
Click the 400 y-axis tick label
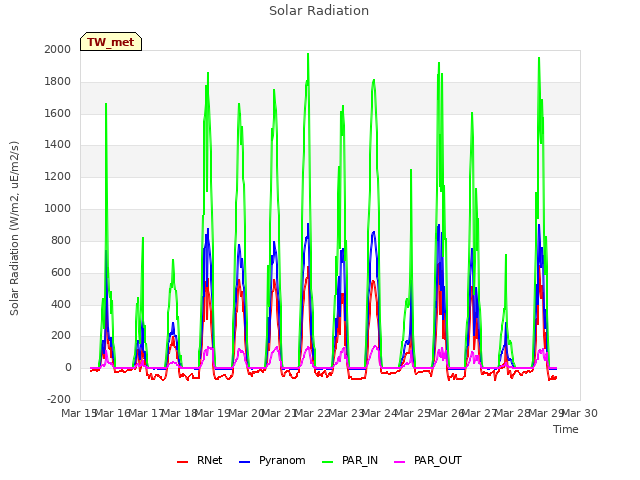click(x=61, y=304)
